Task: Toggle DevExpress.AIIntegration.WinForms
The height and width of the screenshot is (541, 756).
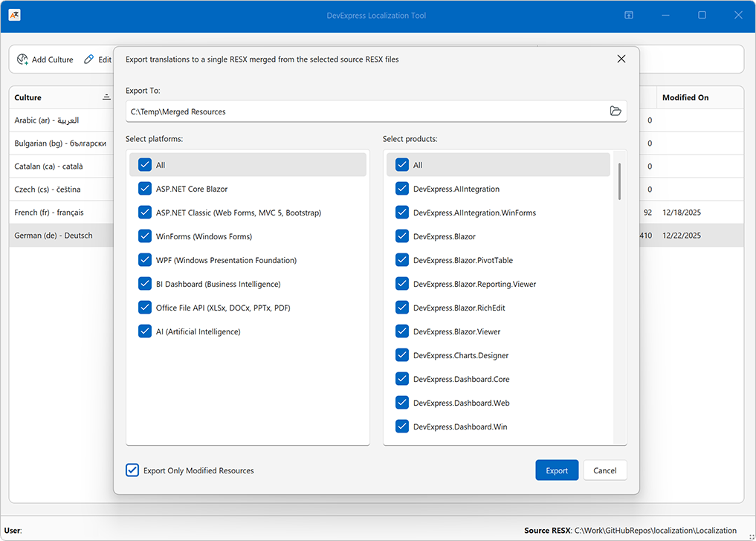Action: (402, 212)
